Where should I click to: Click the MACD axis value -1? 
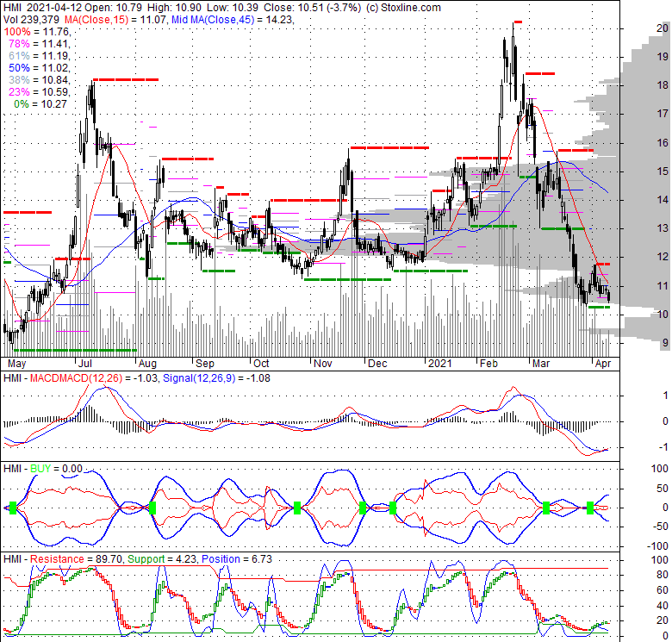664,447
